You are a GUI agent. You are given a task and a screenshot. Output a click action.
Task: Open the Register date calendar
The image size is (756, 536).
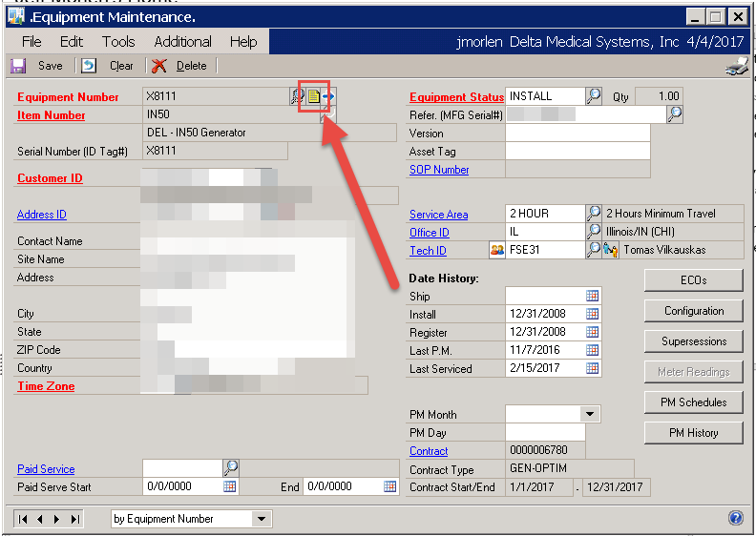pos(592,332)
